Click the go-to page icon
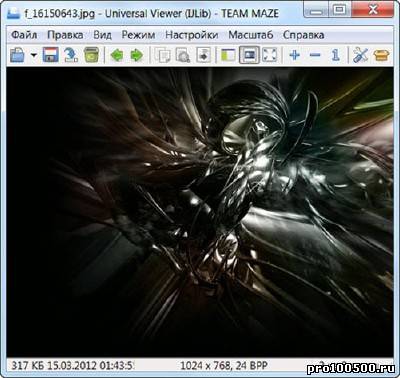This screenshot has height=378, width=400. pos(203,55)
